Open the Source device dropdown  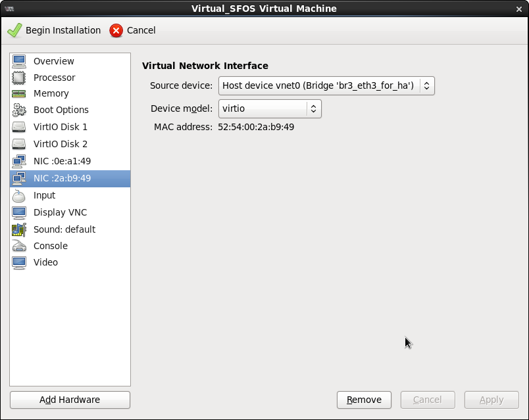(326, 85)
